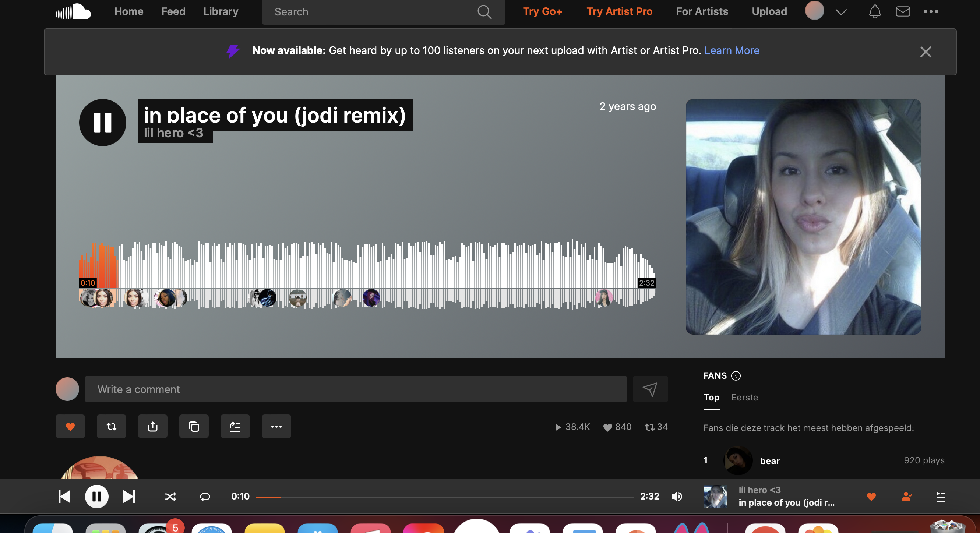Screen dimensions: 980x533
Task: Dismiss the Now available banner
Action: (x=925, y=52)
